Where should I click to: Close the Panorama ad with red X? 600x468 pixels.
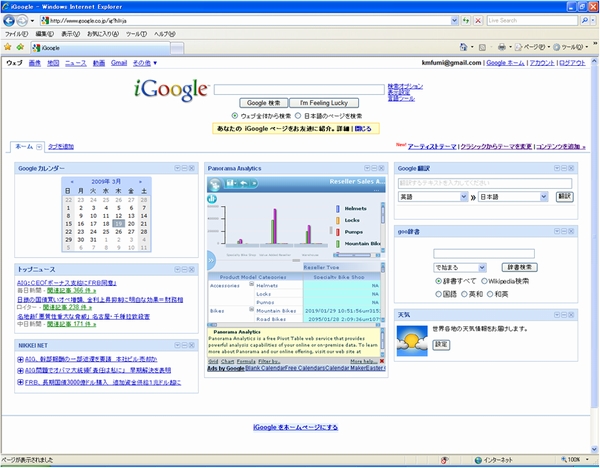[382, 361]
